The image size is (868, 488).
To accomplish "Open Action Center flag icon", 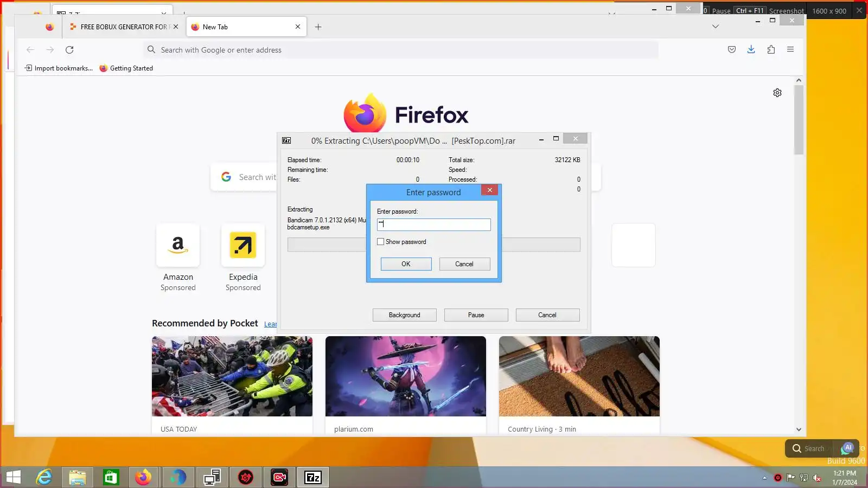I will click(x=791, y=478).
